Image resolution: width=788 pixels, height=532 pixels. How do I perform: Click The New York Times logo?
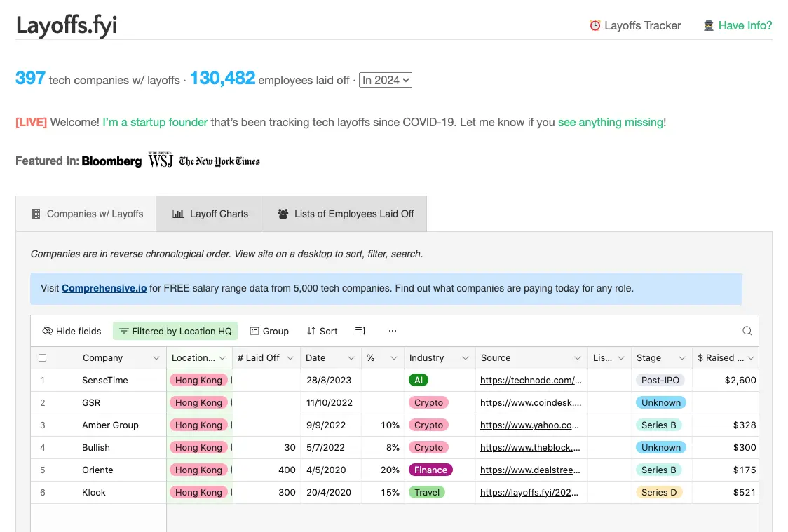click(219, 161)
